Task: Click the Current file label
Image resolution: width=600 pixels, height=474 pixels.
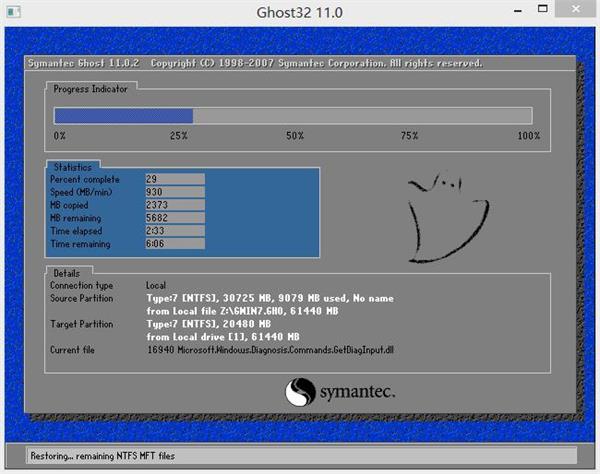Action: click(72, 350)
